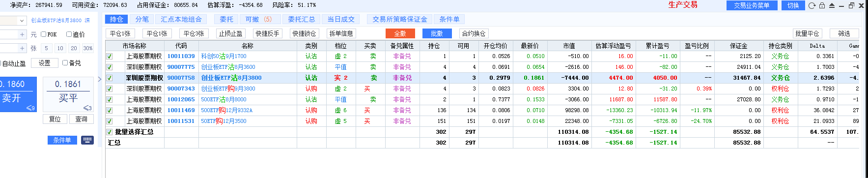Click the 批量平仓 button
The image size is (868, 178).
click(808, 33)
